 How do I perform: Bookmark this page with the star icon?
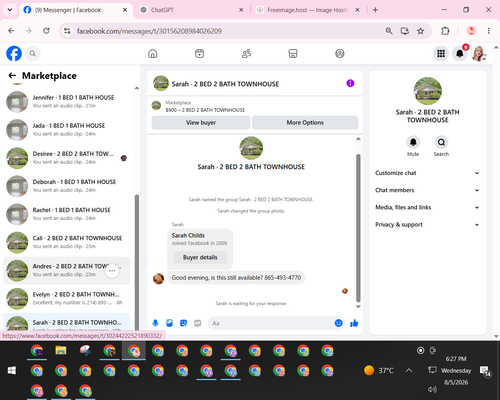(421, 31)
